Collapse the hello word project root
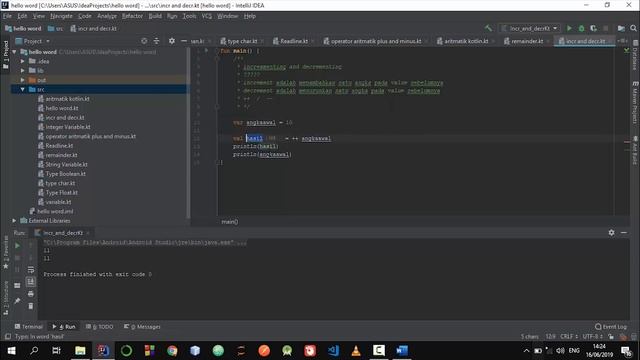640x360 pixels. tap(15, 52)
